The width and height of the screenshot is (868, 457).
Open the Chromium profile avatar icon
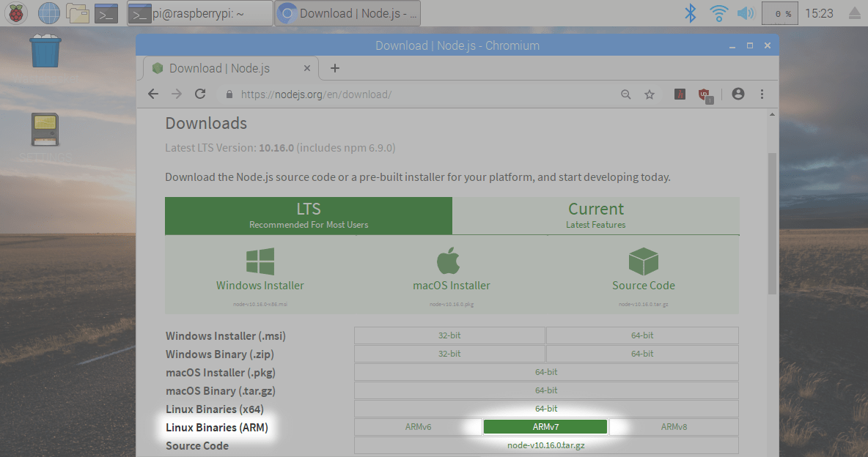pos(738,94)
